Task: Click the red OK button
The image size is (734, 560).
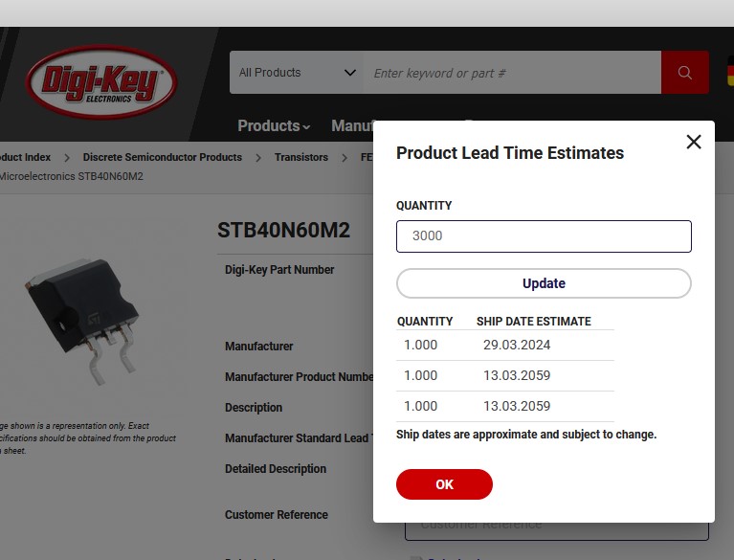Action: (444, 484)
